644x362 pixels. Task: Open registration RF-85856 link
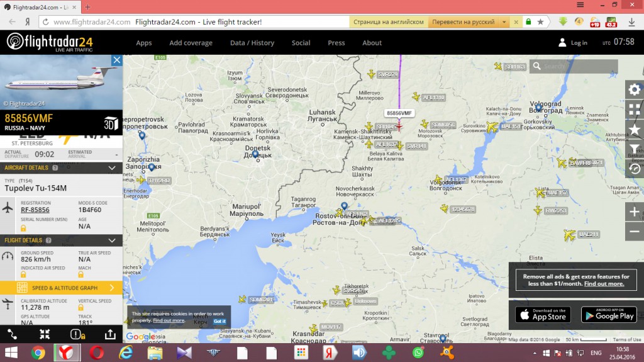tap(35, 210)
